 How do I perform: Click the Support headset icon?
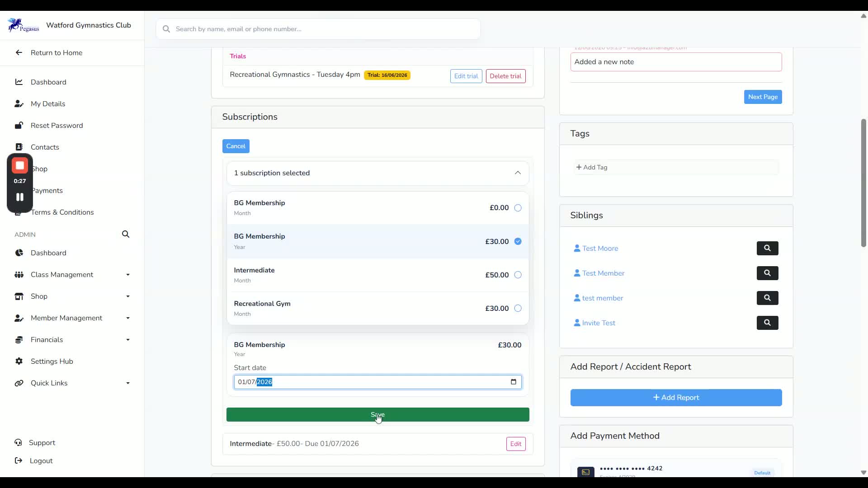(x=18, y=442)
